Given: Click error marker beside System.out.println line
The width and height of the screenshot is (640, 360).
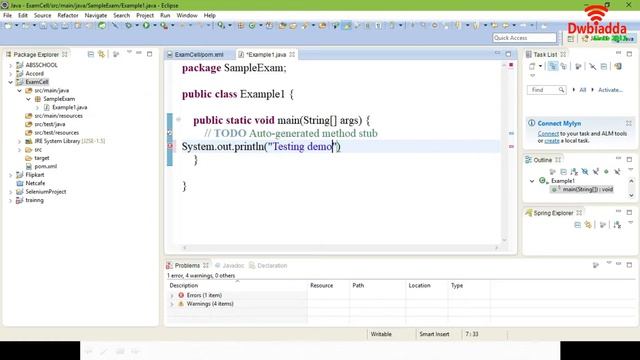Looking at the screenshot, I should pos(170,146).
